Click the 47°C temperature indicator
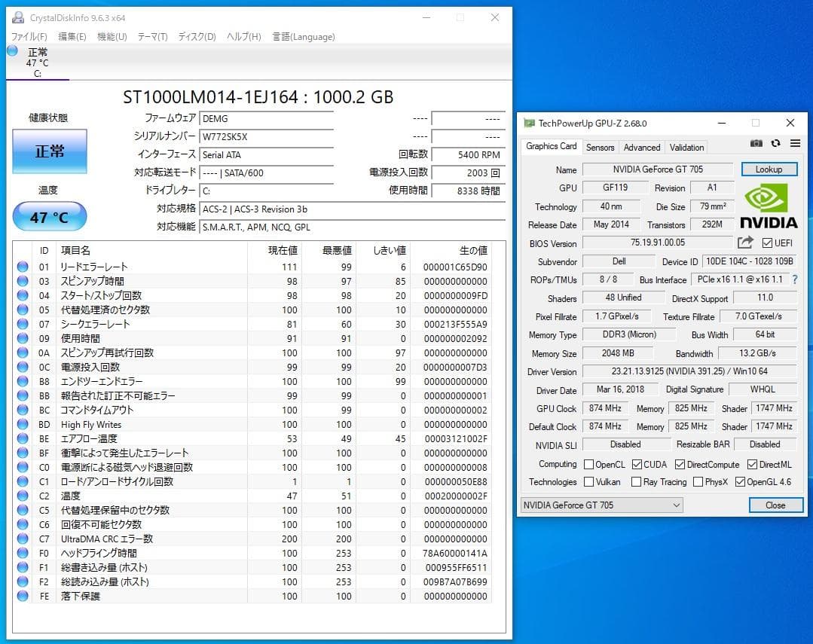Viewport: 813px width, 644px height. point(49,216)
